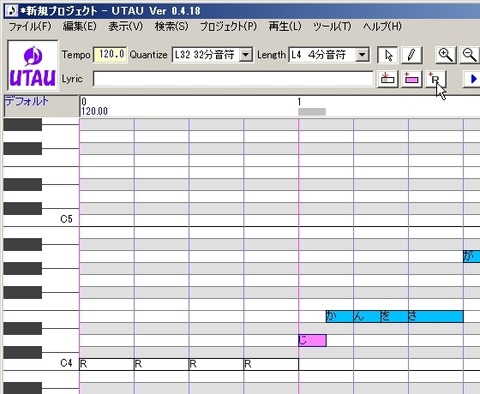480x394 pixels.
Task: Select the blue が note at right edge
Action: tap(472, 256)
